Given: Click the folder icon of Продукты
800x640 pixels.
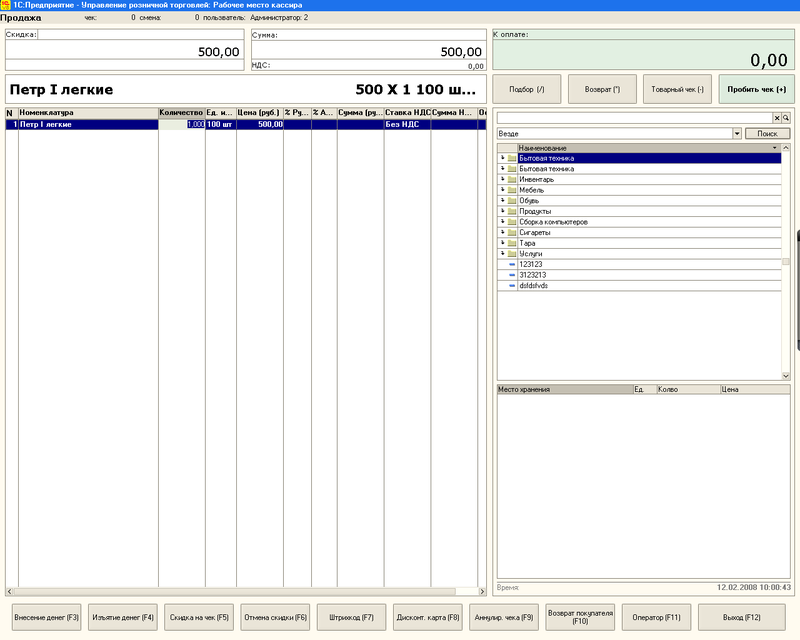Looking at the screenshot, I should click(512, 211).
